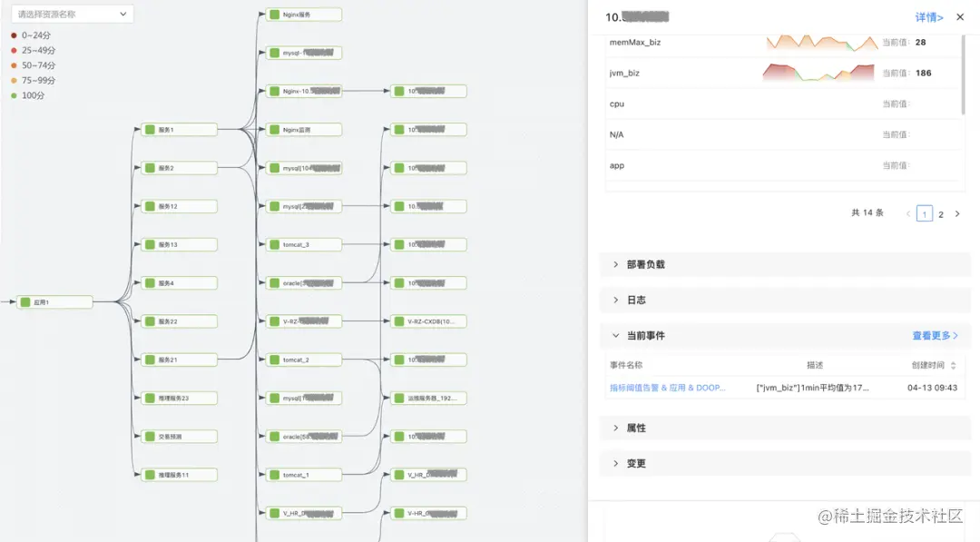Click the next page arrow in pagination
Screen dimensions: 980x542
[957, 213]
